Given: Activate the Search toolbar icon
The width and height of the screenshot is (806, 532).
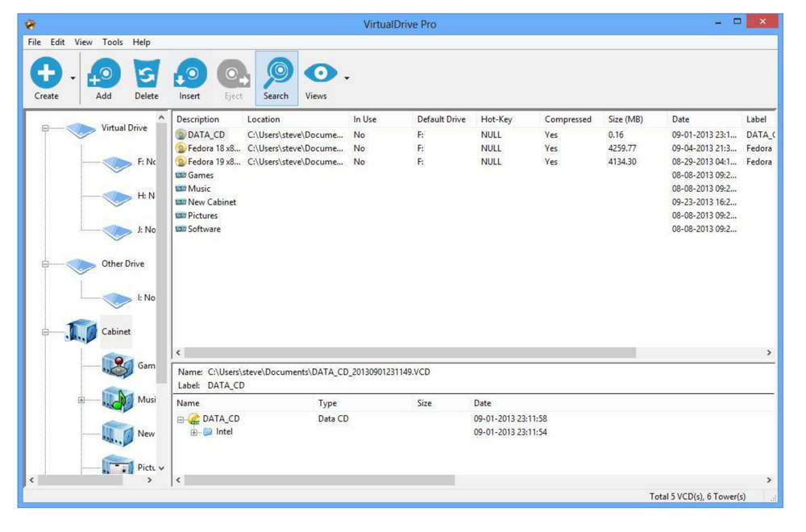Looking at the screenshot, I should point(276,73).
